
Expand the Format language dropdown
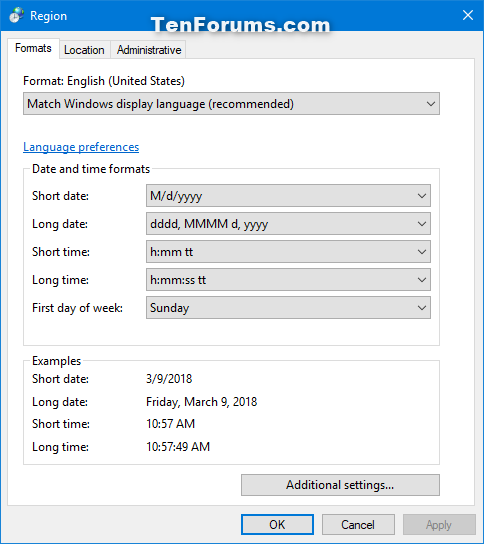[231, 104]
